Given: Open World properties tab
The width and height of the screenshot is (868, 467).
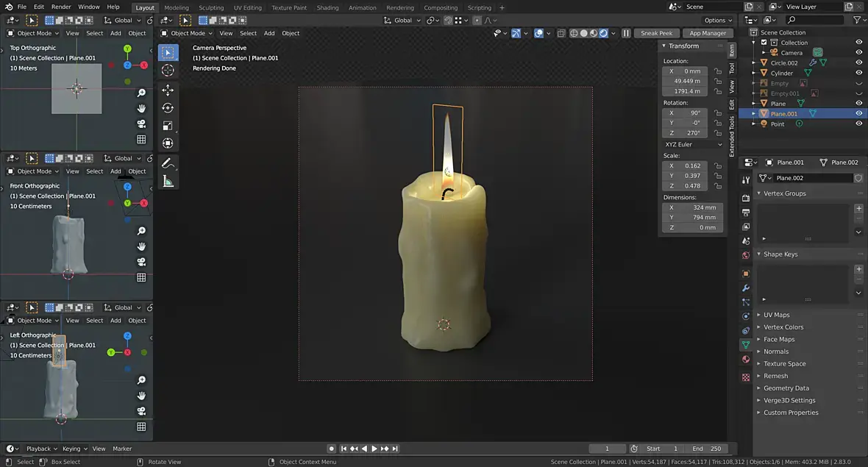Looking at the screenshot, I should tap(746, 255).
